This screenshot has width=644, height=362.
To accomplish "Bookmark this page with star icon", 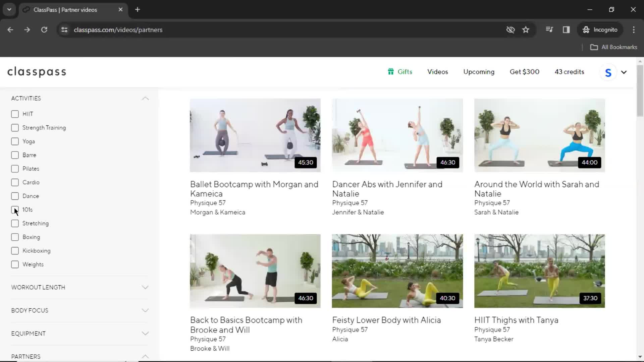I will coord(526,29).
